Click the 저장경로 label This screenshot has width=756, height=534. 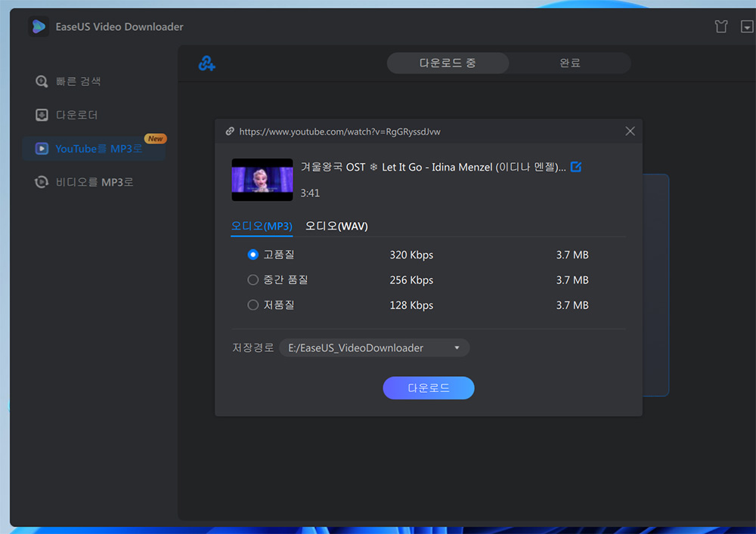tap(253, 347)
